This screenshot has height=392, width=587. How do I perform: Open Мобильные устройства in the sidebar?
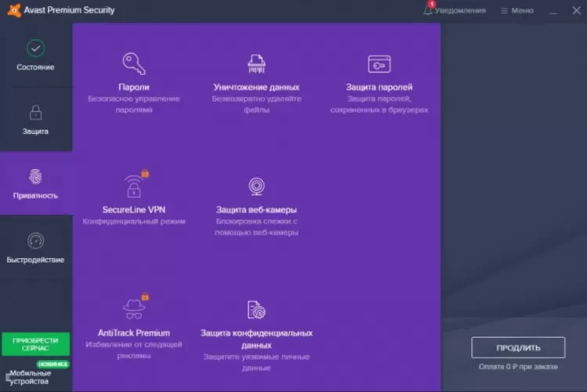(x=30, y=377)
